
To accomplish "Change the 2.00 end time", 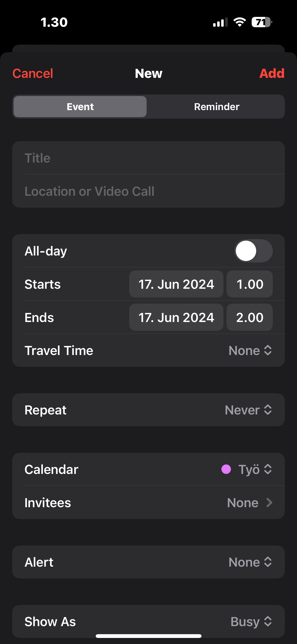I will coord(249,317).
